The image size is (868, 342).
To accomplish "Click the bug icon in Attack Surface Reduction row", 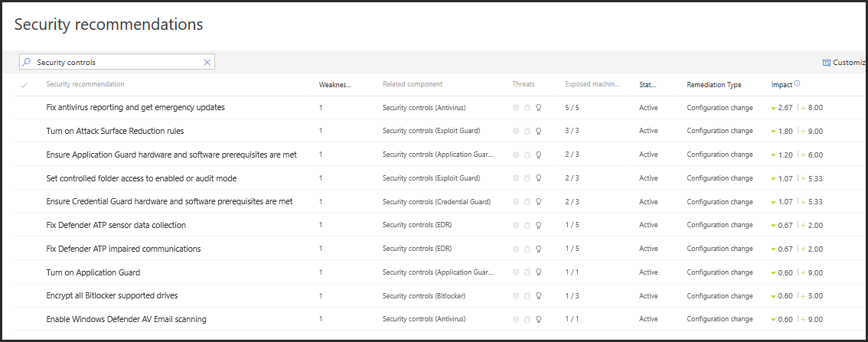I will [527, 132].
